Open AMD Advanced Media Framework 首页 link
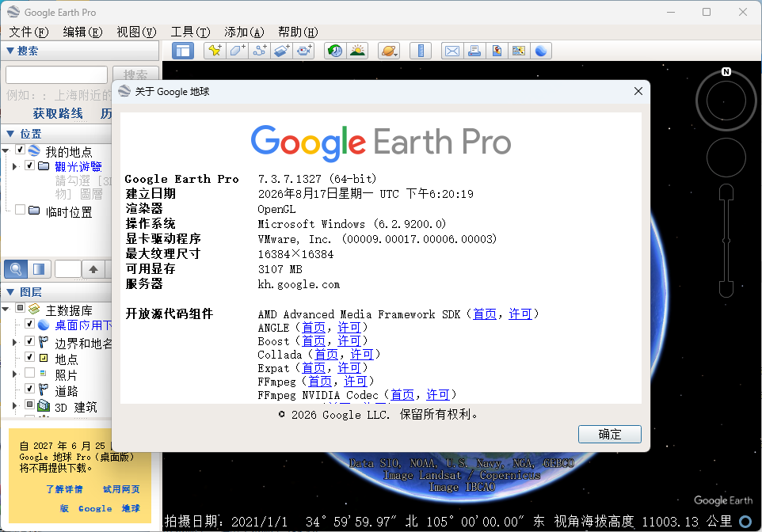762x532 pixels. tap(485, 314)
